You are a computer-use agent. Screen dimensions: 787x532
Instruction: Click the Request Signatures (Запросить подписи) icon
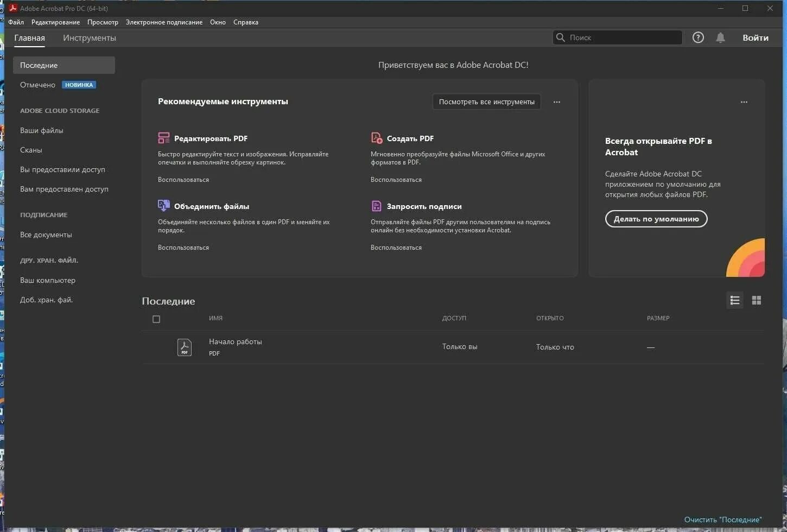click(376, 206)
